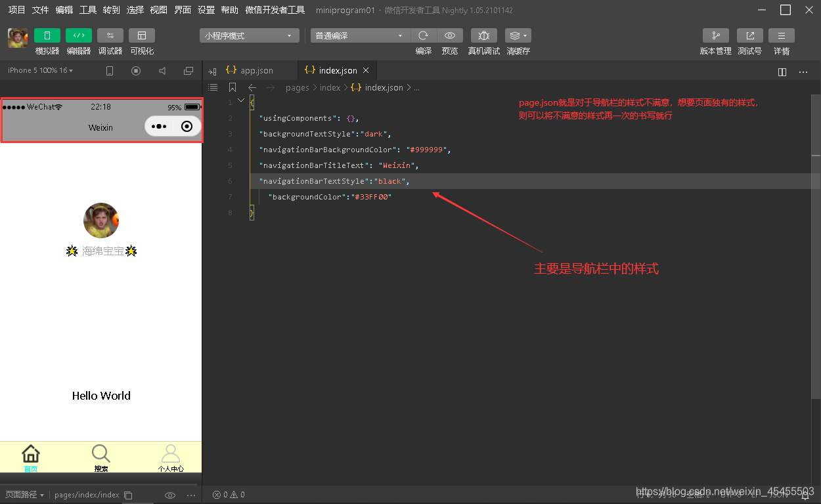Toggle the Debugger (调试器) panel button
The height and width of the screenshot is (504, 821).
pos(110,35)
